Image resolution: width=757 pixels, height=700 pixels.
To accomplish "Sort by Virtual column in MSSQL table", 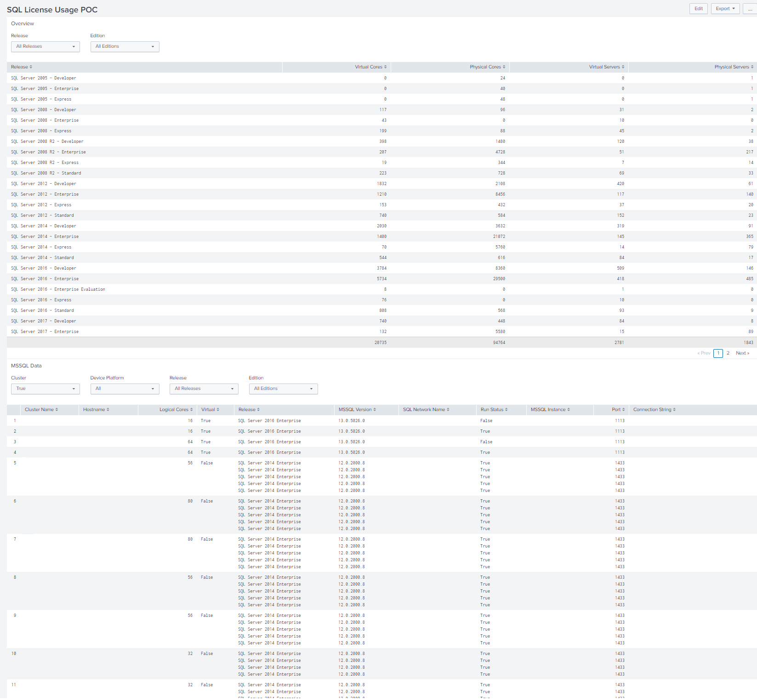I will point(210,410).
